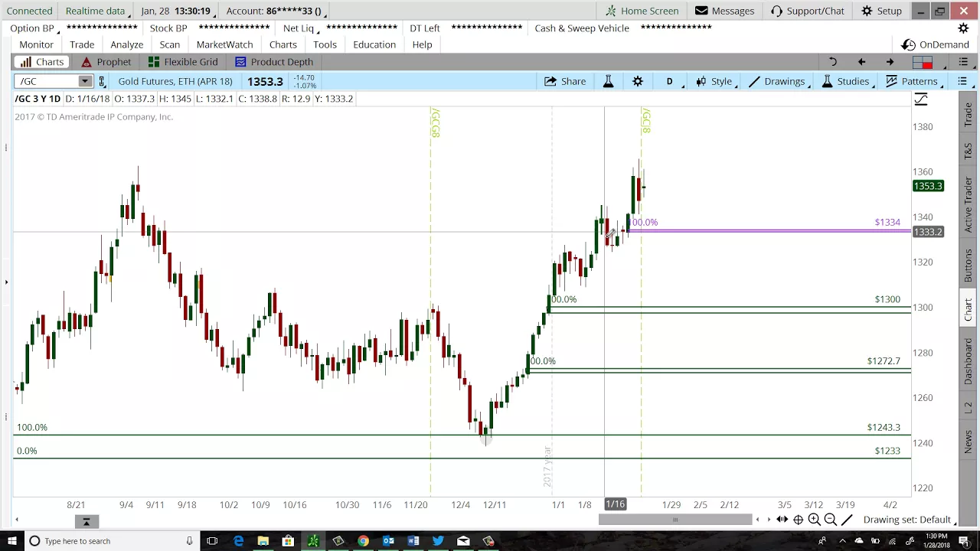Open the chart toolbar list menu icon
Viewport: 980px width, 551px height.
[963, 81]
